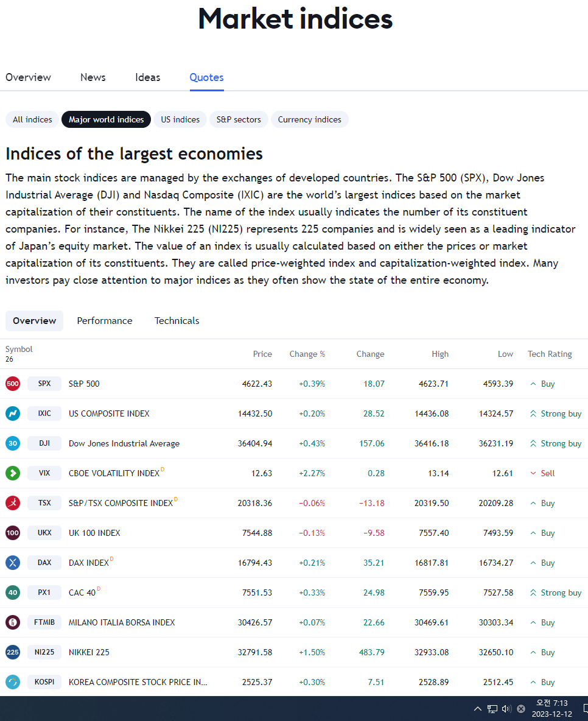Open the KOSPI ticker symbol link

tap(44, 682)
